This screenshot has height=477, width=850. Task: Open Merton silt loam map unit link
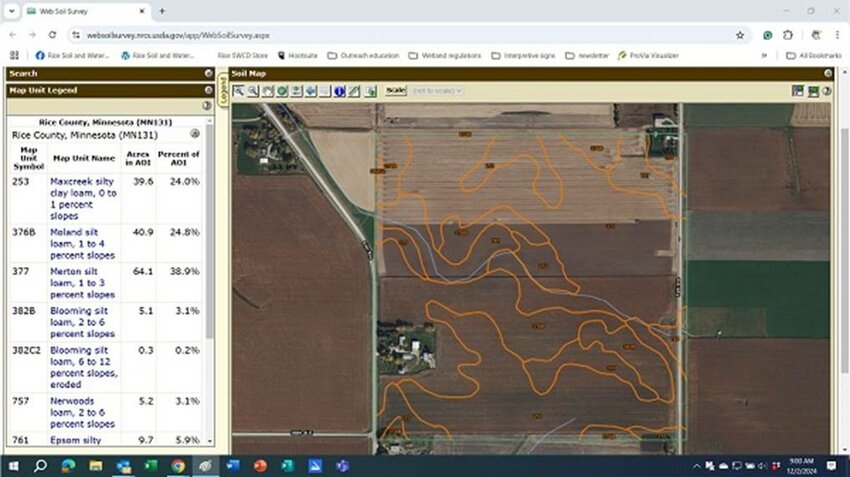(82, 283)
